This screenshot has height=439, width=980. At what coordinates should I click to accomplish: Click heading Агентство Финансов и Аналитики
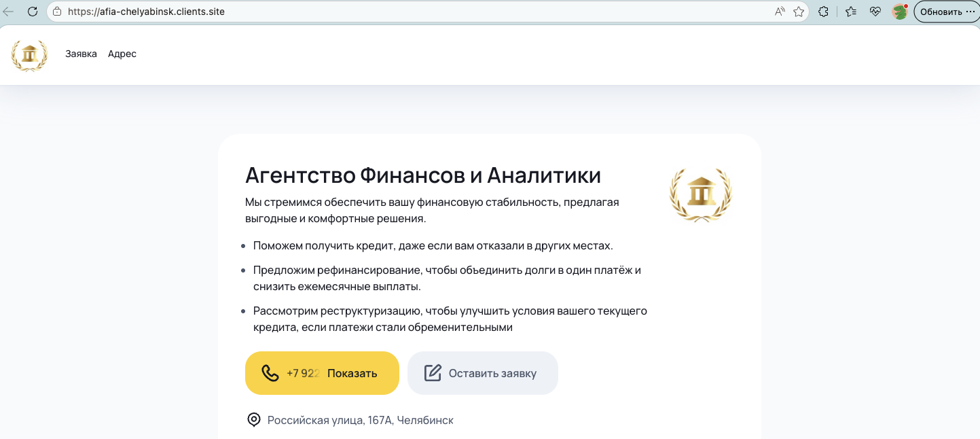click(x=423, y=175)
